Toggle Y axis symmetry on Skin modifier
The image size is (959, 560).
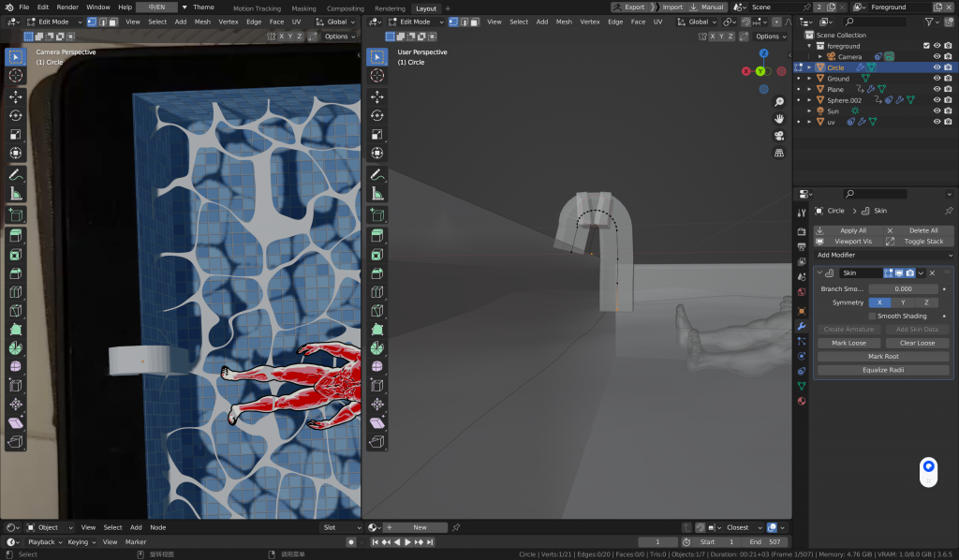[x=903, y=302]
